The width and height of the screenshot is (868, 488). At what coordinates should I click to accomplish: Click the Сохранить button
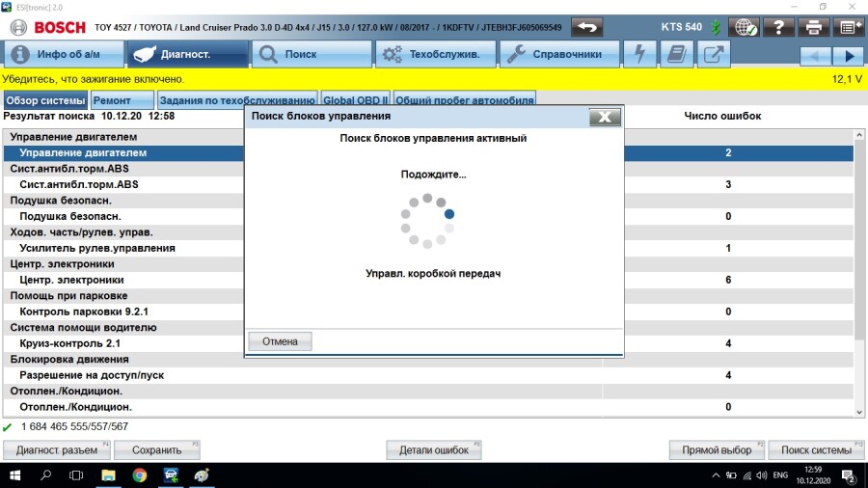pos(156,449)
